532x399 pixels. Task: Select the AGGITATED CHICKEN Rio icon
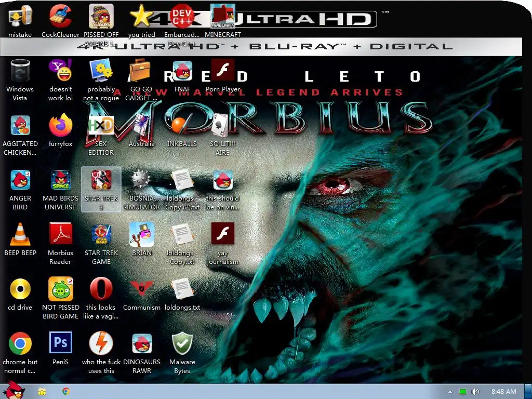[x=20, y=126]
